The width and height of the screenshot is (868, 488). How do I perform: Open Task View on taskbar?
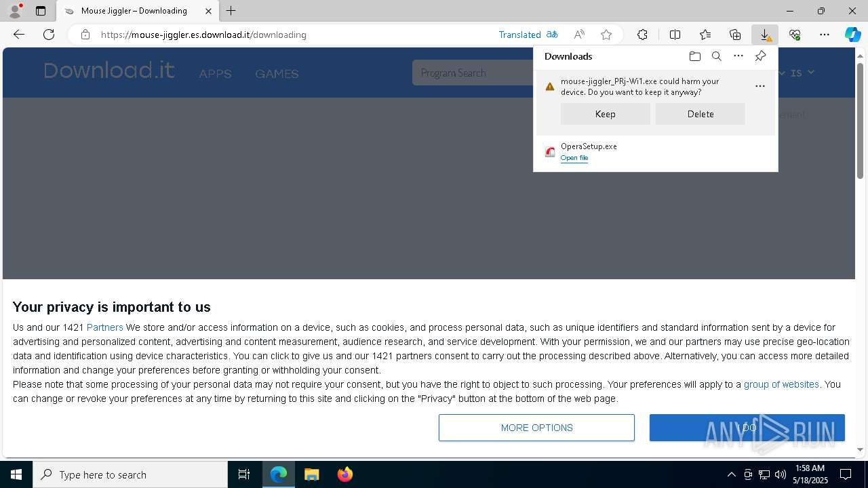pos(244,474)
